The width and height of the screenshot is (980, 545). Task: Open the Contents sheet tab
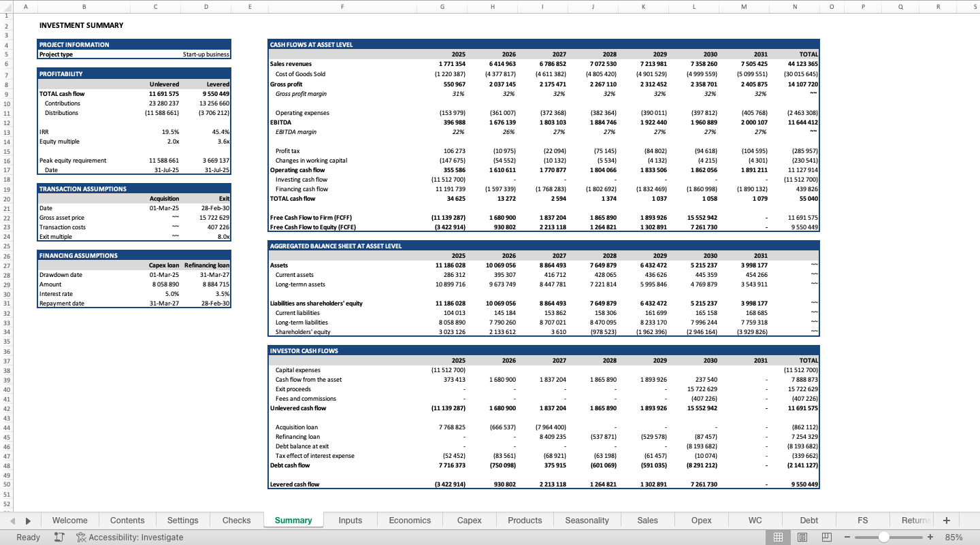[127, 521]
